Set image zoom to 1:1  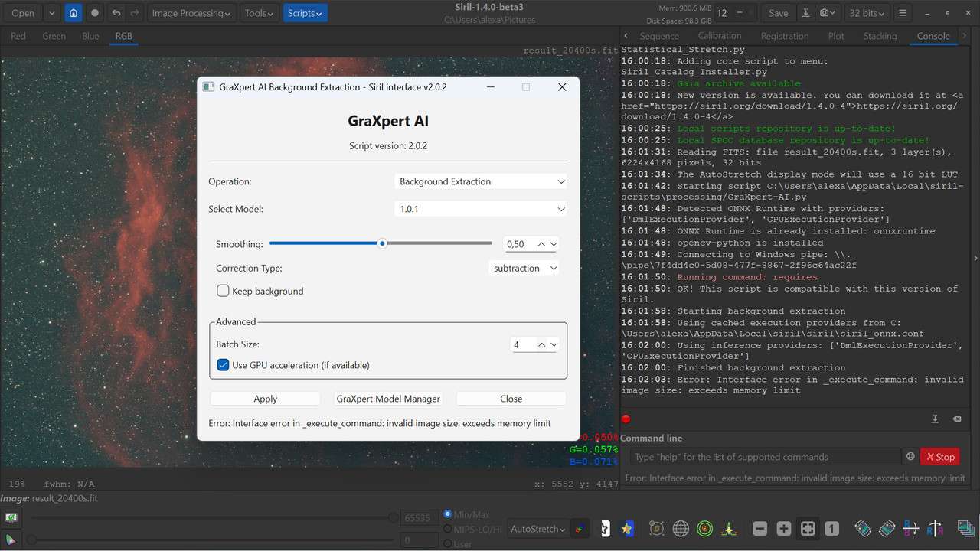coord(831,528)
